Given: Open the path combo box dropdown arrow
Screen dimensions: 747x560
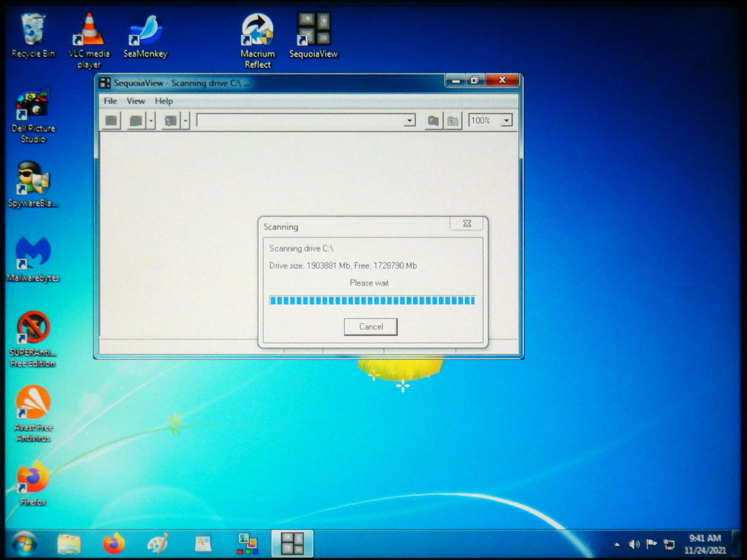Looking at the screenshot, I should tap(409, 121).
